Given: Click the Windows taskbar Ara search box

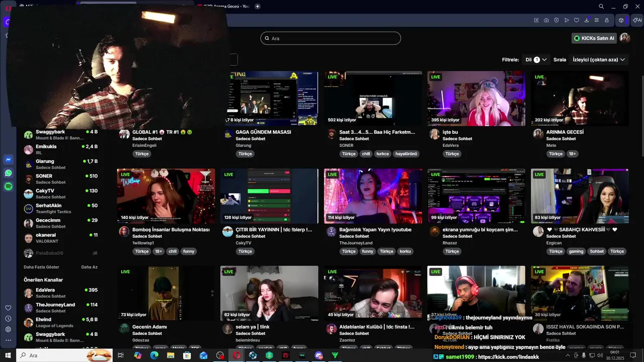Looking at the screenshot, I should coord(64,355).
